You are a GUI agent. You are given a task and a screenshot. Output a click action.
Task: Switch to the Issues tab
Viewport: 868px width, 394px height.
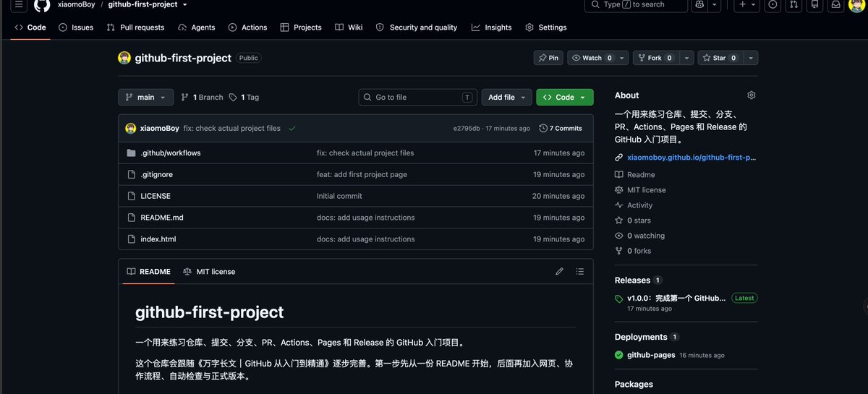pyautogui.click(x=76, y=27)
